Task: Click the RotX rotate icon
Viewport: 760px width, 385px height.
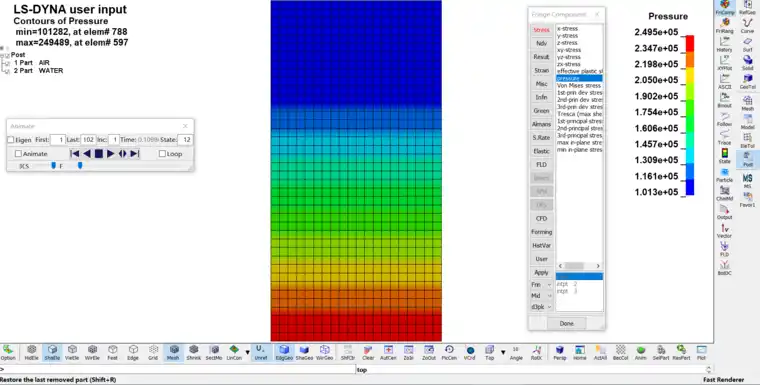Action: (x=537, y=353)
